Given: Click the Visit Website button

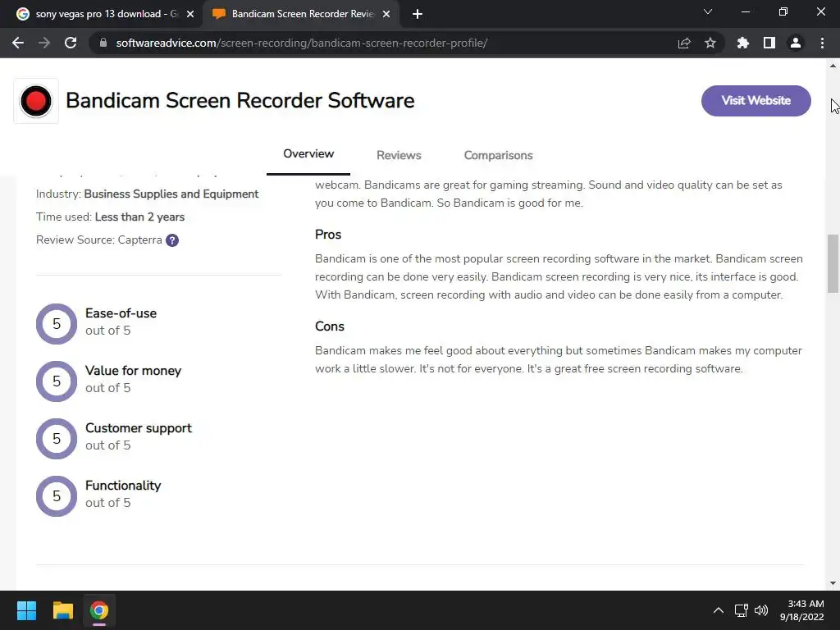Looking at the screenshot, I should [756, 101].
